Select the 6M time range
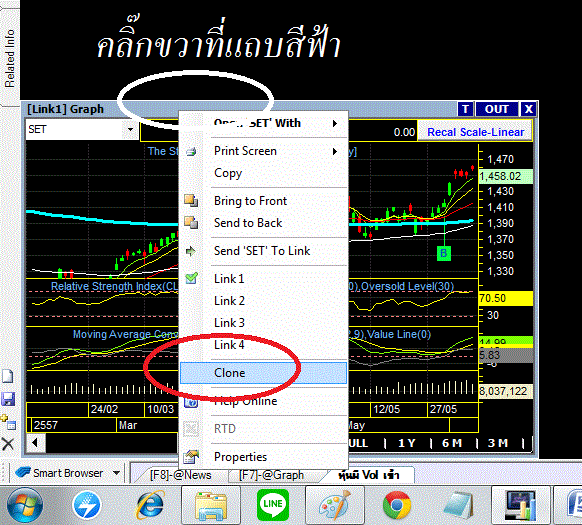Viewport: 582px width, 525px height. pos(452,443)
